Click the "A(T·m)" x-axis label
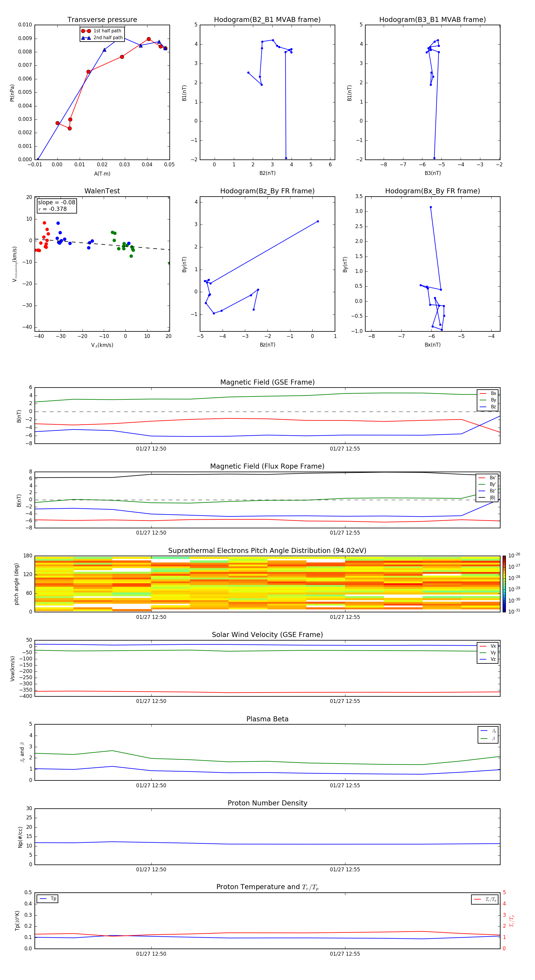Screen dimensions: 535x980 tap(102, 173)
